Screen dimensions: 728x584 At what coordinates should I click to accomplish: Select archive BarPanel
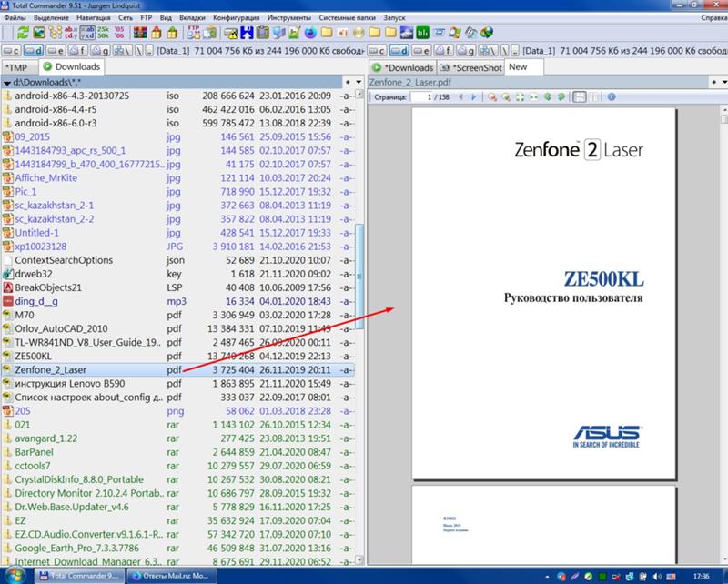pos(177,452)
